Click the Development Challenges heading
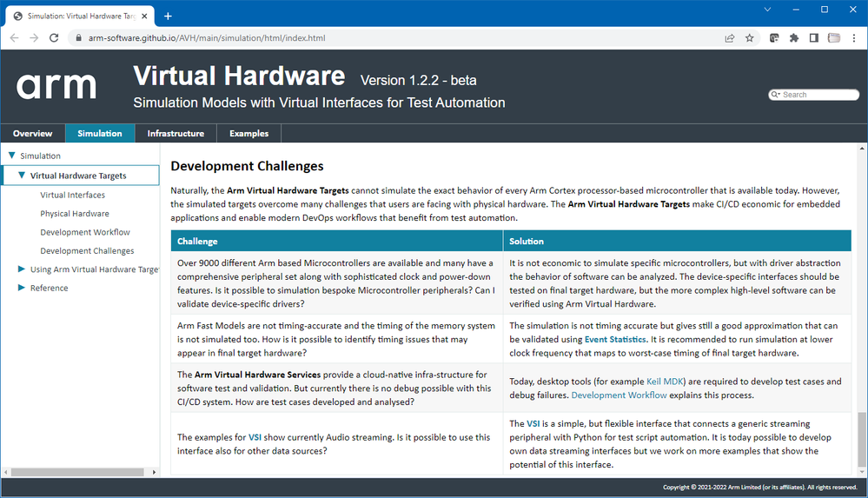Screen dimensions: 868x498 coord(247,166)
